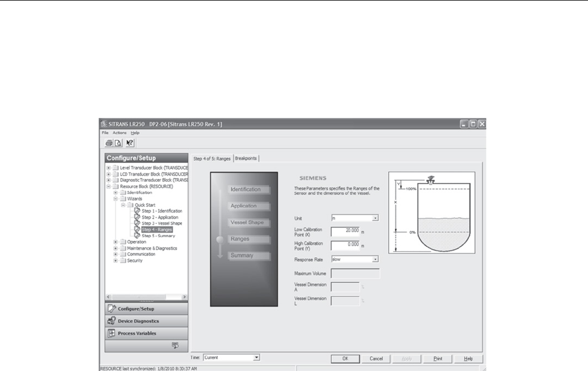
Task: Click the LCD Transducer Block folder icon
Action: [116, 174]
